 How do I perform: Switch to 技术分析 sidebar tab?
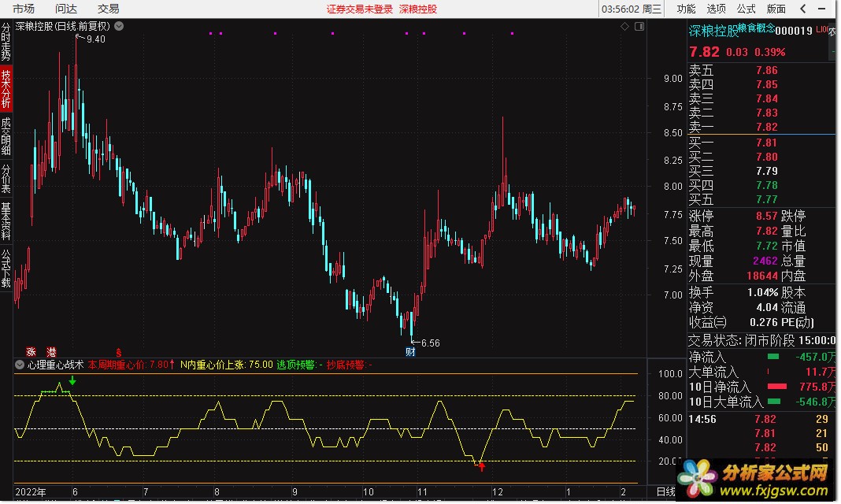(x=6, y=88)
